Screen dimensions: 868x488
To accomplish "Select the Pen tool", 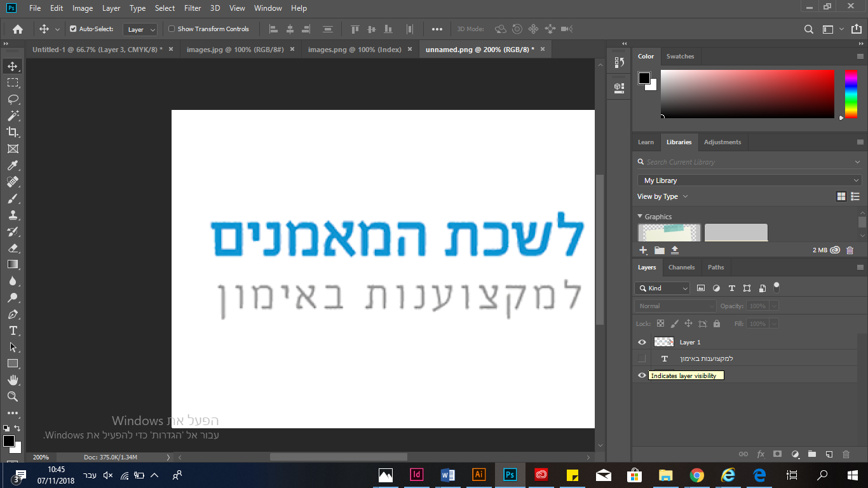I will point(13,314).
